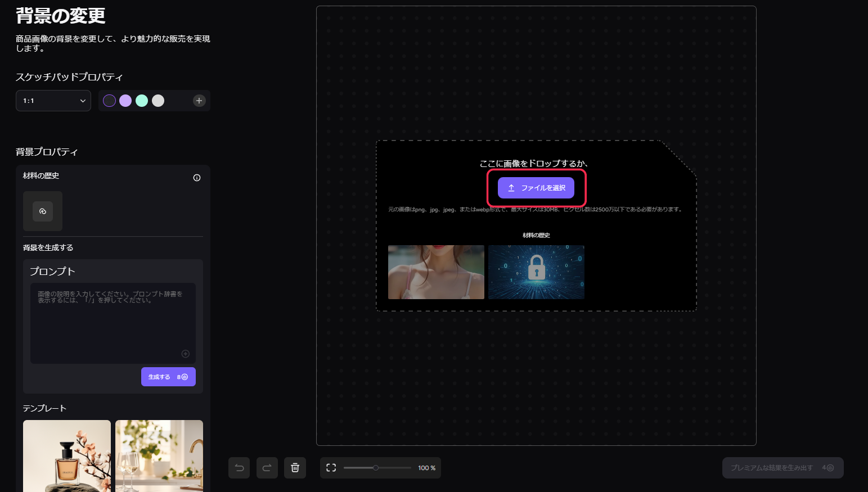Select the mint green color swatch
Screen dimensions: 868x492
142,101
